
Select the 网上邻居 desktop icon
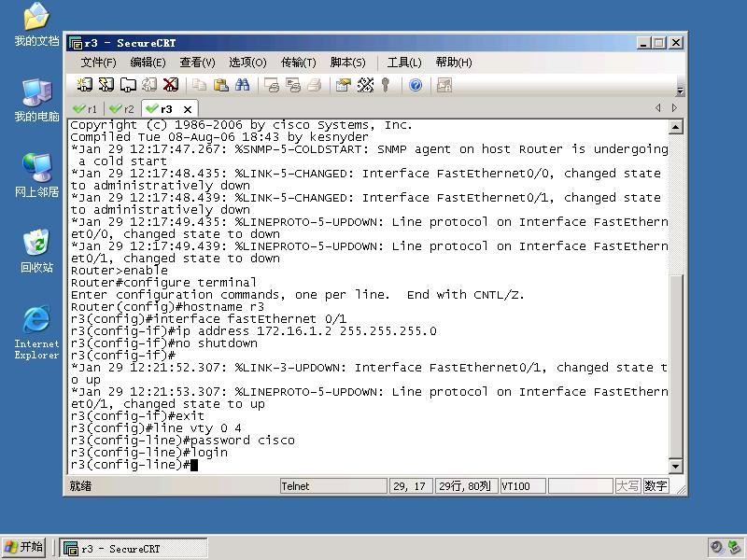coord(36,175)
